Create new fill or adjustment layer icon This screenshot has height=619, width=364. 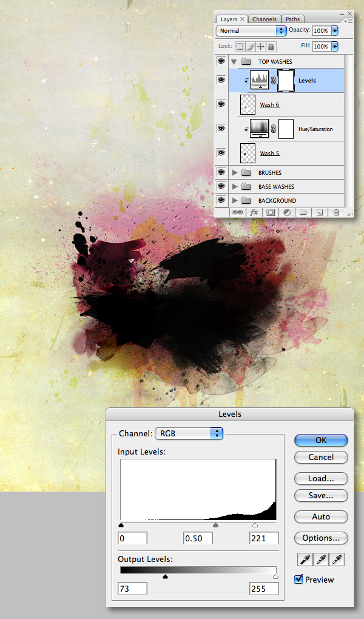287,212
